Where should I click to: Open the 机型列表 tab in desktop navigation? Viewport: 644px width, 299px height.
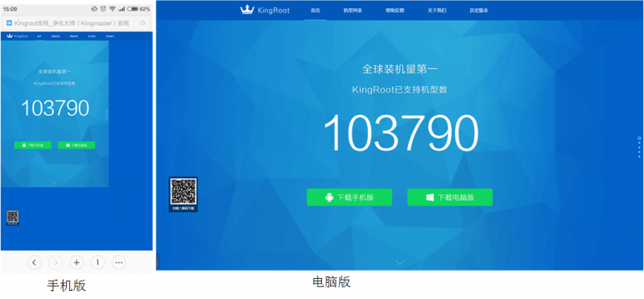tap(353, 10)
